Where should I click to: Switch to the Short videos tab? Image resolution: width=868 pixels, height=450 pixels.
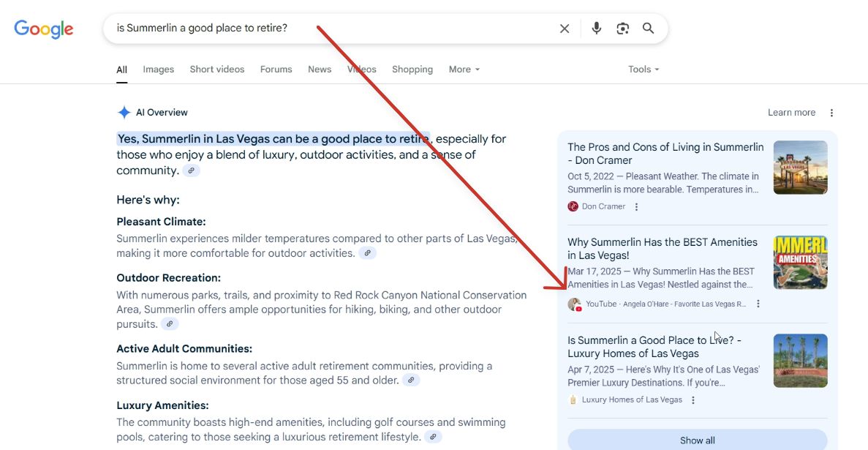point(217,70)
